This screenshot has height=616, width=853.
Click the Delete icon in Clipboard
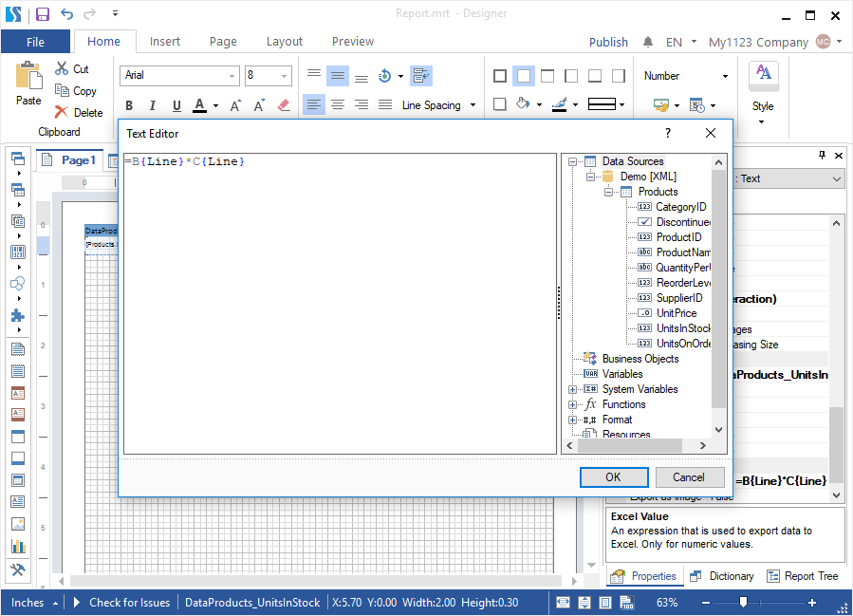point(62,112)
